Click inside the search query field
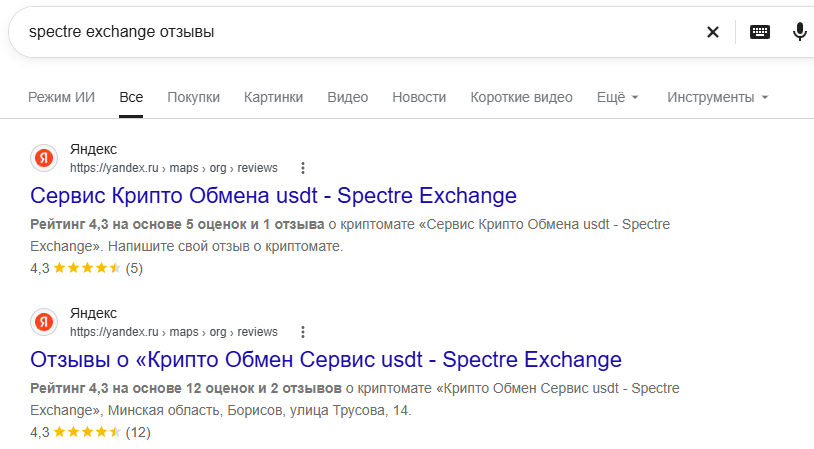The width and height of the screenshot is (814, 449). point(353,32)
